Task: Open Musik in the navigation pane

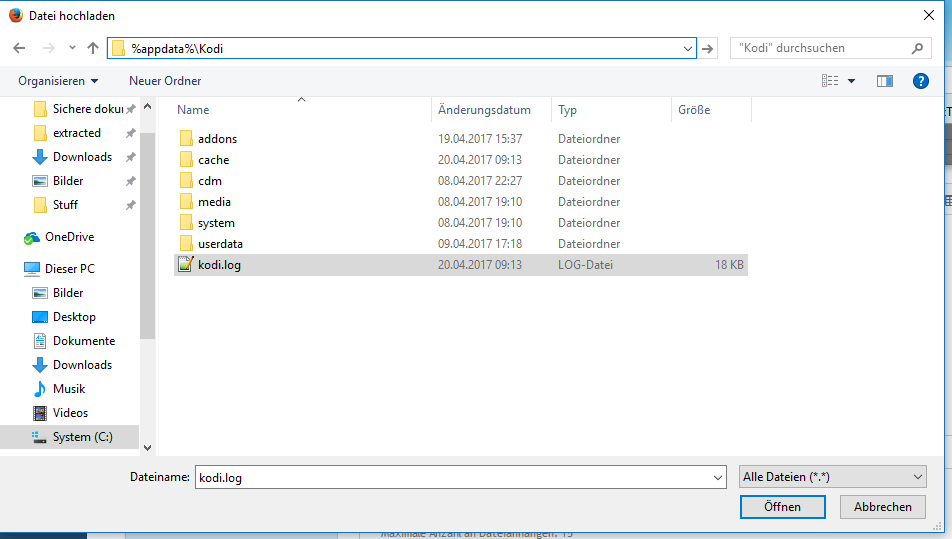Action: coord(69,389)
